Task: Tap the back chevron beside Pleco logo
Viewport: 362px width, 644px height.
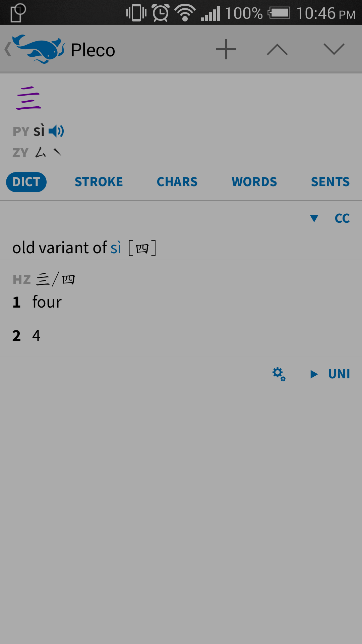Action: 8,49
